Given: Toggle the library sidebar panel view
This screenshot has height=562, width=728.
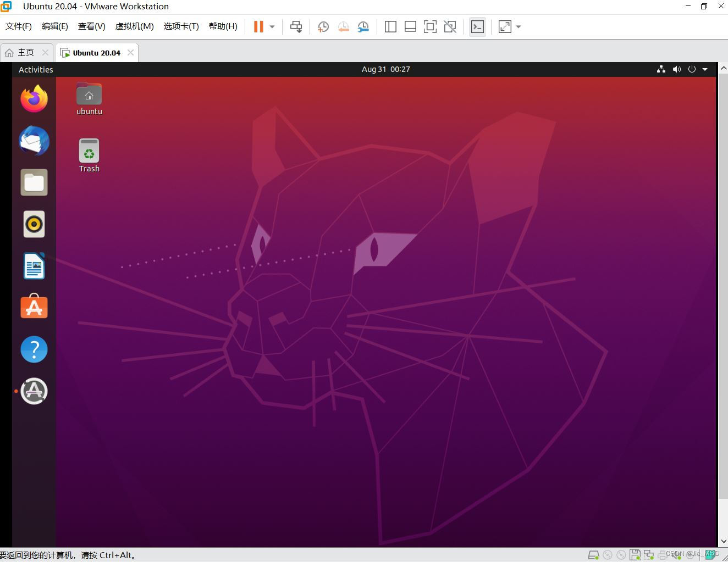Looking at the screenshot, I should tap(390, 26).
